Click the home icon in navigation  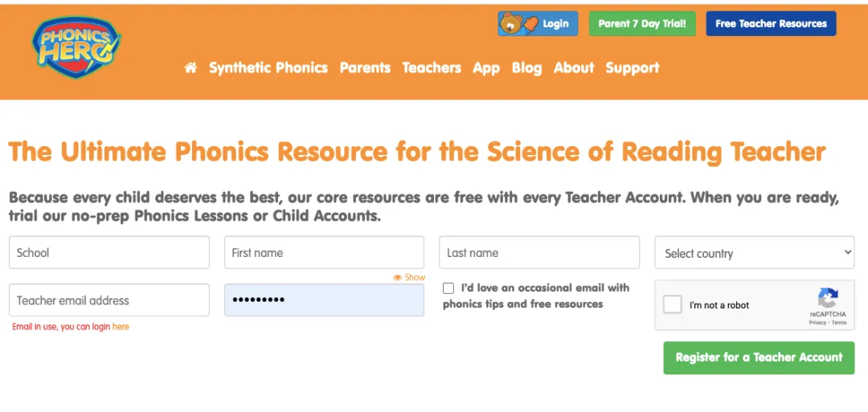point(190,68)
